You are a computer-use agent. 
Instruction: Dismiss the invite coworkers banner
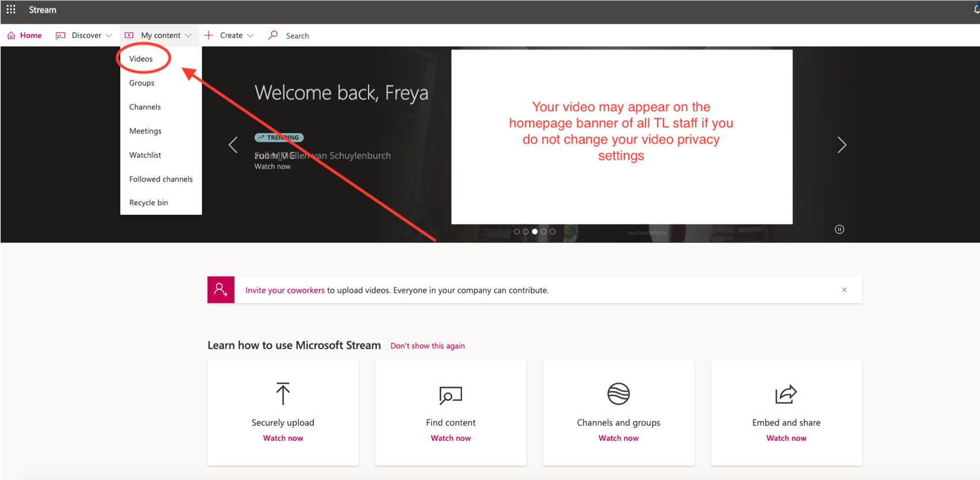[844, 290]
